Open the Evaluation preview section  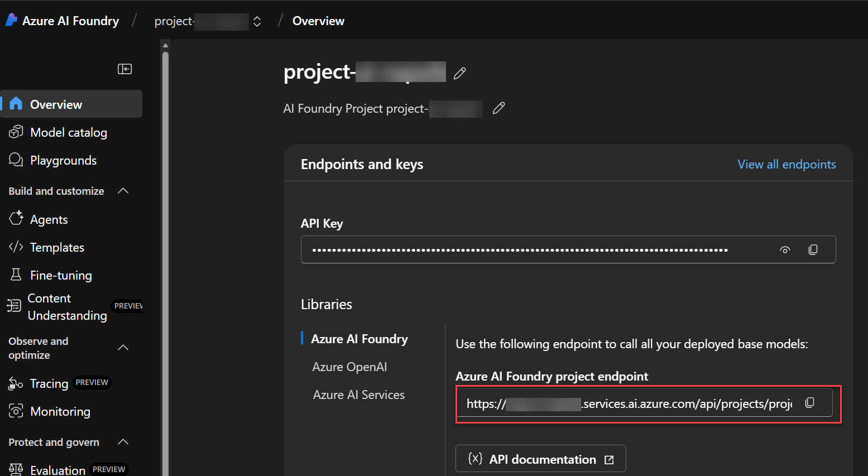(57, 469)
